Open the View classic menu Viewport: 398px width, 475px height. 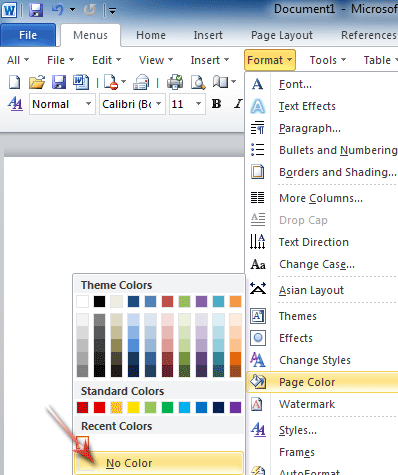tap(156, 60)
